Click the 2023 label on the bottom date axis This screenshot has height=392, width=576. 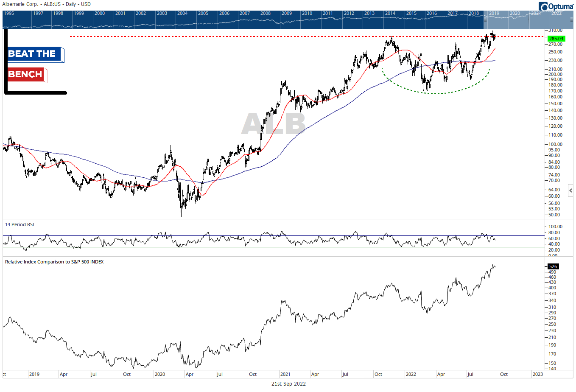(x=537, y=374)
